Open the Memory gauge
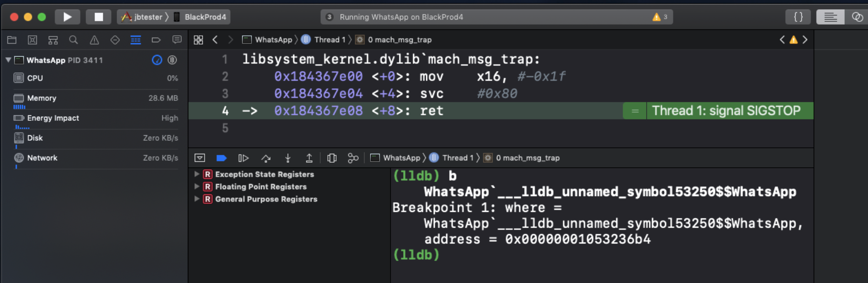This screenshot has height=283, width=868. click(96, 99)
